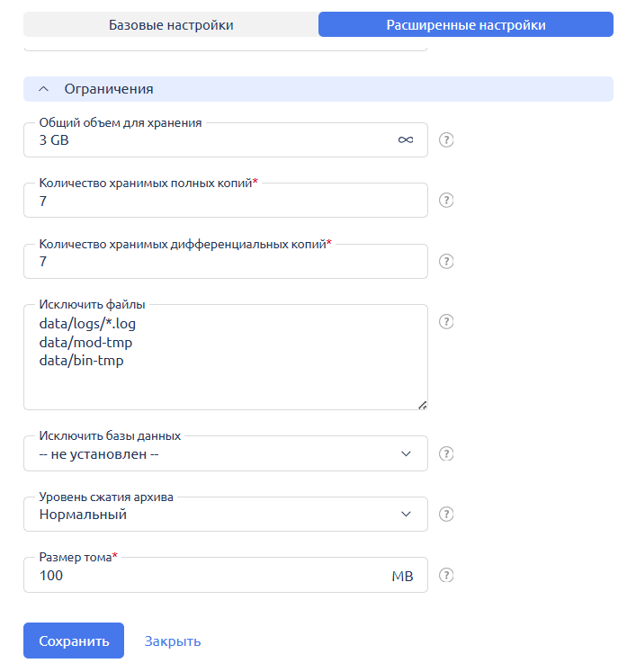
Task: Click help icon beside volume size field
Action: (x=445, y=576)
